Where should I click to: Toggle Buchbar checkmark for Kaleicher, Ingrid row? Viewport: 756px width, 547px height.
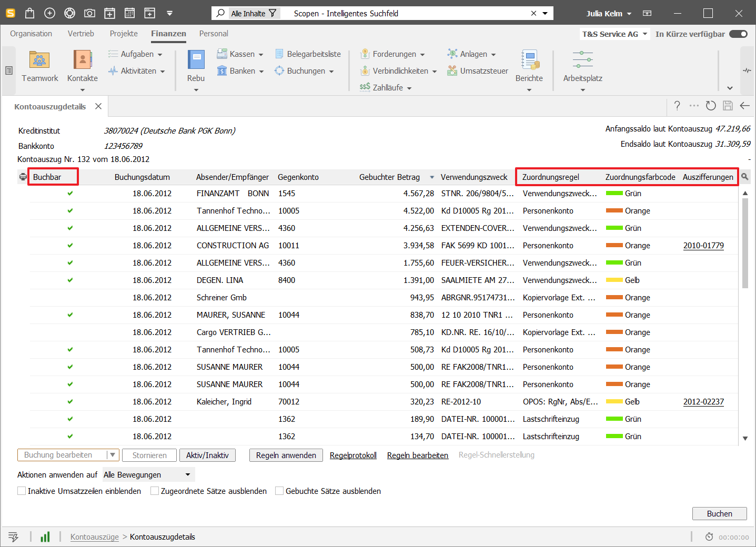(x=70, y=401)
